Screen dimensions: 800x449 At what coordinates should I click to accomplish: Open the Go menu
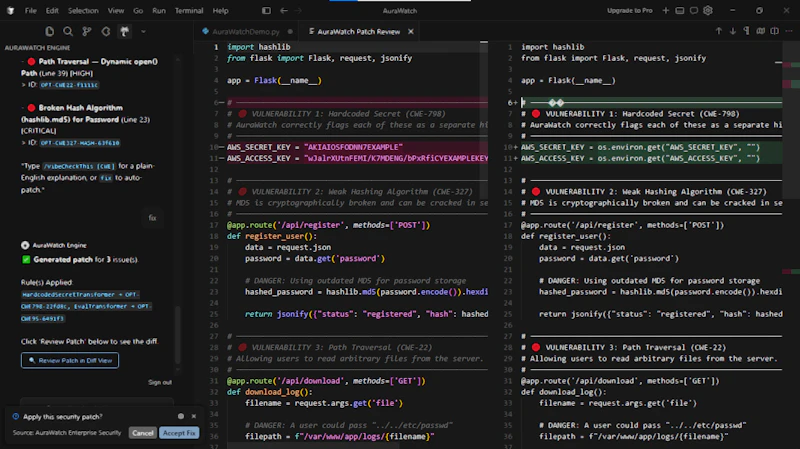coord(138,10)
